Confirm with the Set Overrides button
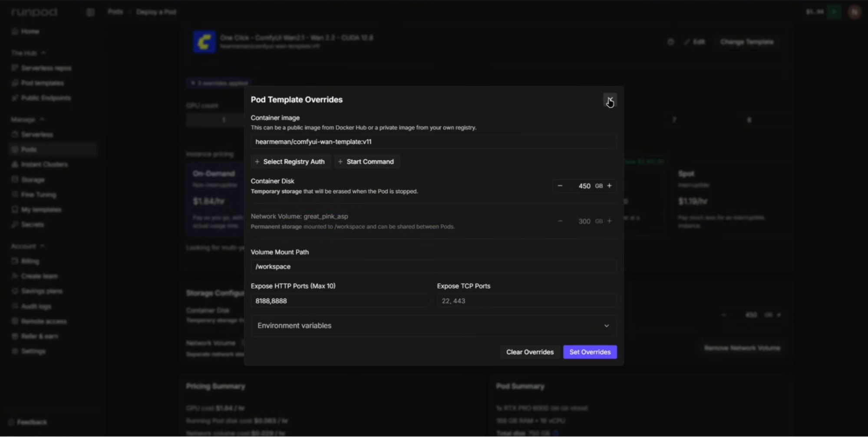This screenshot has width=868, height=437. (590, 352)
